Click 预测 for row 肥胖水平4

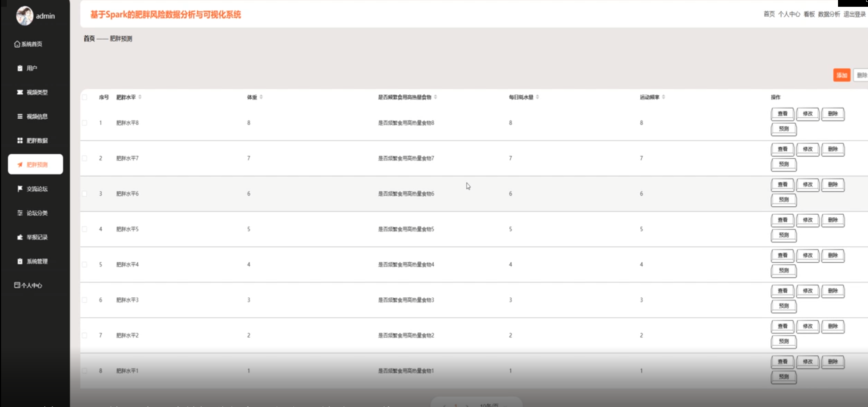click(784, 270)
